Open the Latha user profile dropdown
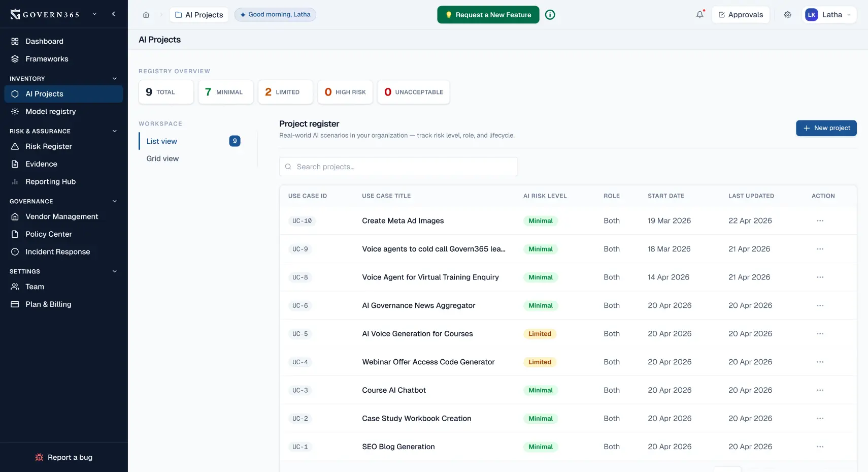Viewport: 868px width, 472px height. 829,15
